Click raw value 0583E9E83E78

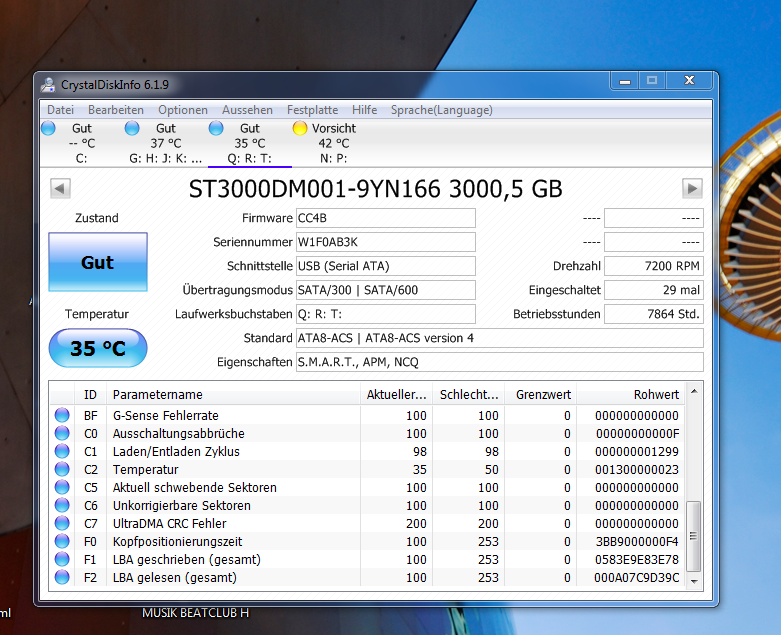point(637,559)
